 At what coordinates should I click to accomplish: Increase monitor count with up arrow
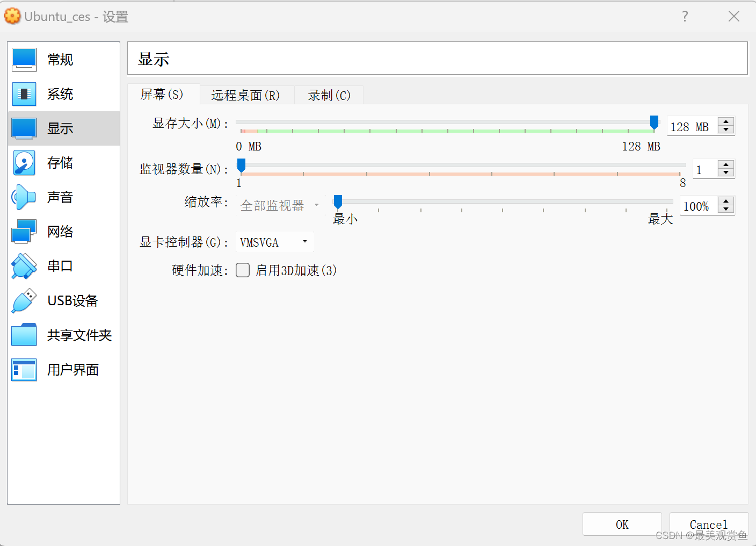pyautogui.click(x=726, y=164)
